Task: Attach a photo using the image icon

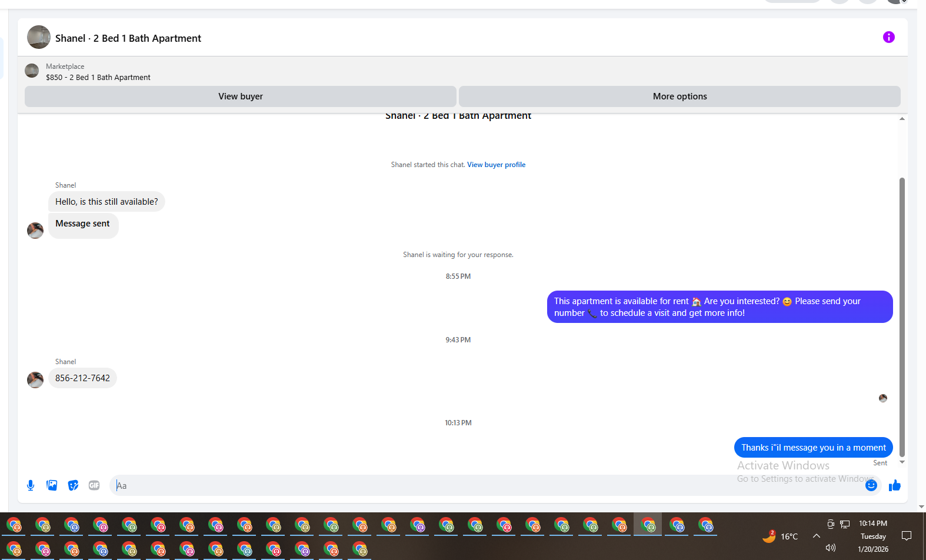Action: tap(52, 485)
